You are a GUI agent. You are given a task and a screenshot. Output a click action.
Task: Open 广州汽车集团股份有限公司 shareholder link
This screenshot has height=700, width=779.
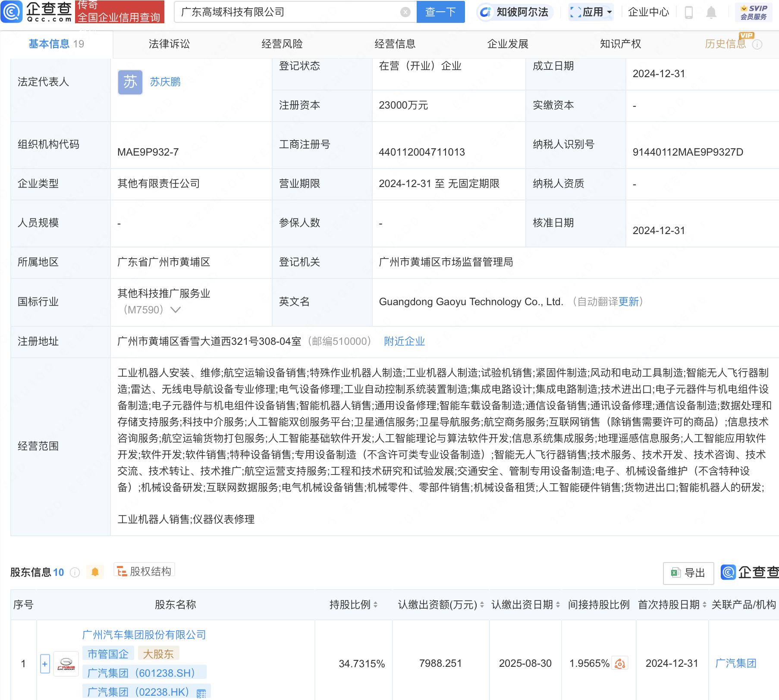click(144, 635)
